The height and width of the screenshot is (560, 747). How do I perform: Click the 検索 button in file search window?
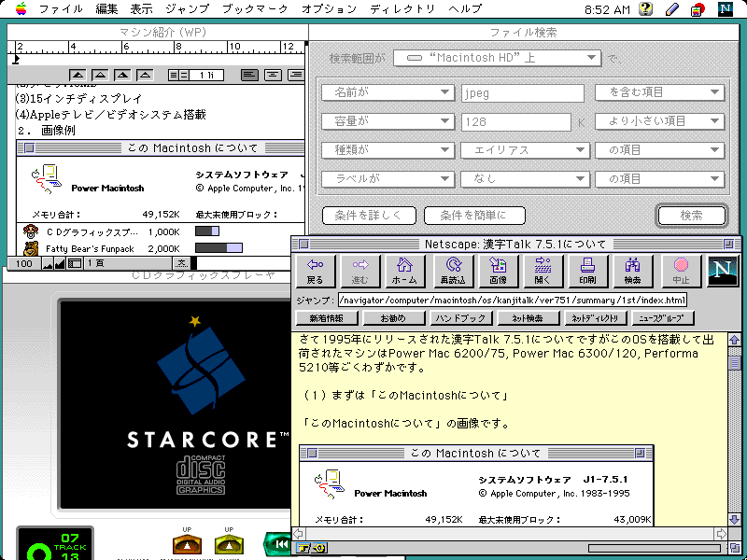point(691,216)
